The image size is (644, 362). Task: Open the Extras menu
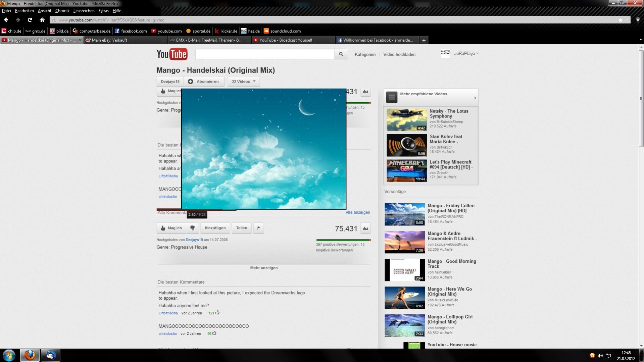point(103,11)
